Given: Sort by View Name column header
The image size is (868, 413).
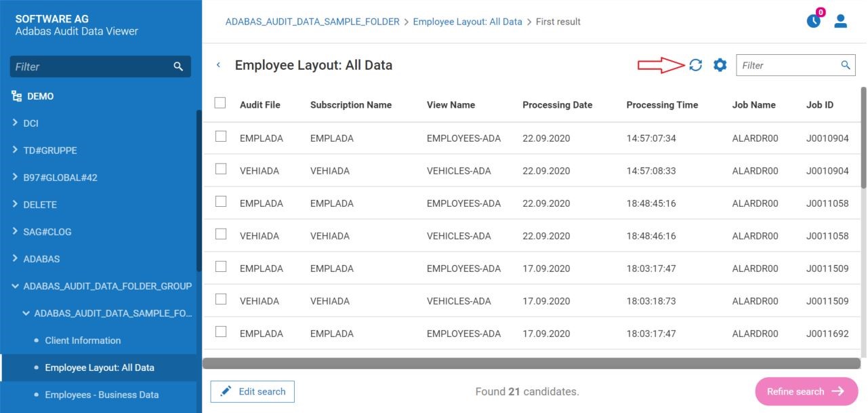Looking at the screenshot, I should (451, 105).
